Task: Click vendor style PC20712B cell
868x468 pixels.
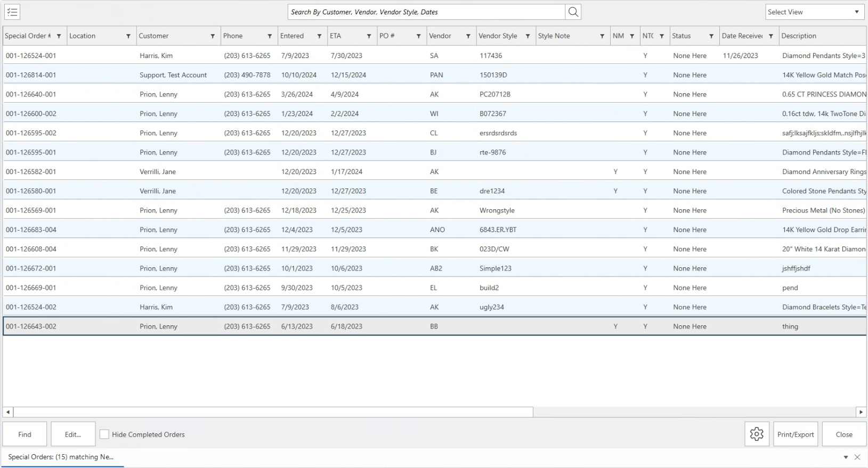Action: pyautogui.click(x=495, y=94)
